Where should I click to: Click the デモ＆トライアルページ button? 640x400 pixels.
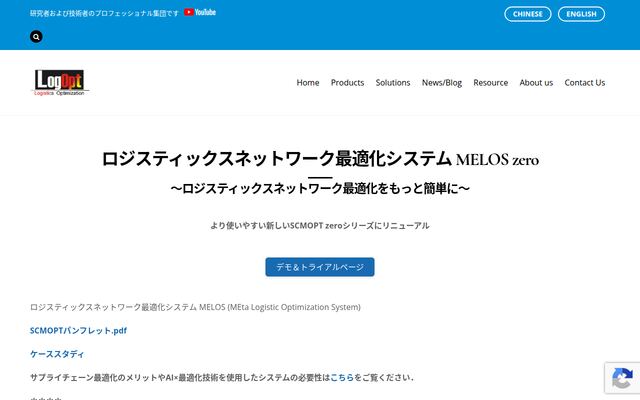pos(320,267)
